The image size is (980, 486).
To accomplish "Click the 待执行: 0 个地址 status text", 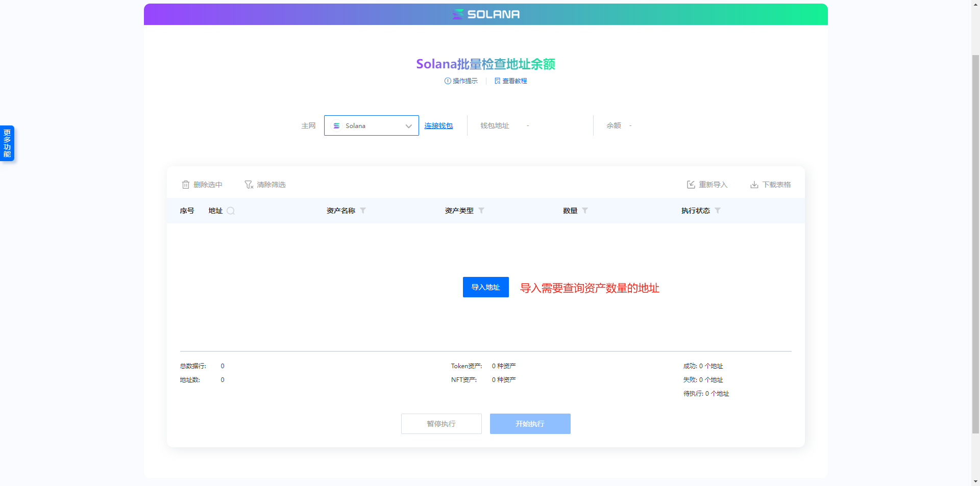I will coord(706,394).
